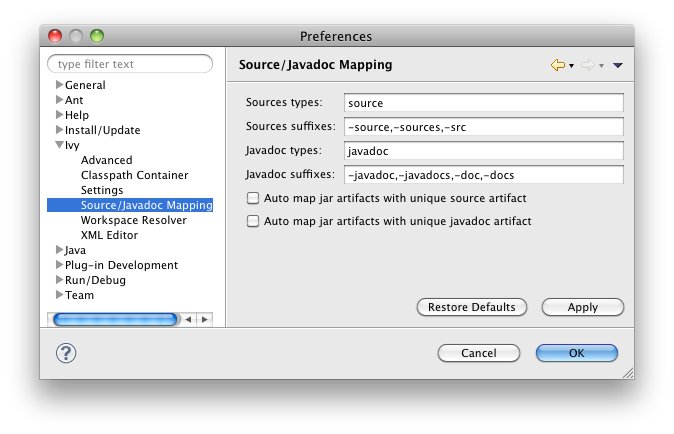Click the left scroll arrow in sidebar
This screenshot has width=674, height=434.
[189, 319]
